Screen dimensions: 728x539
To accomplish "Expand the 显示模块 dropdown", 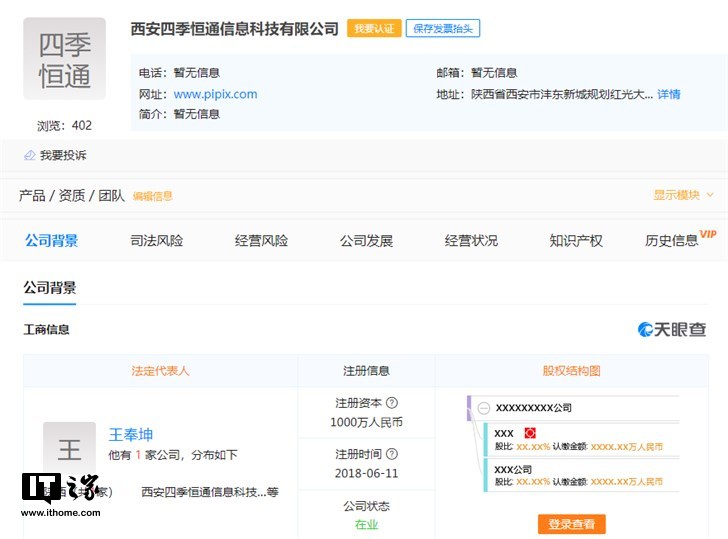I will (683, 195).
